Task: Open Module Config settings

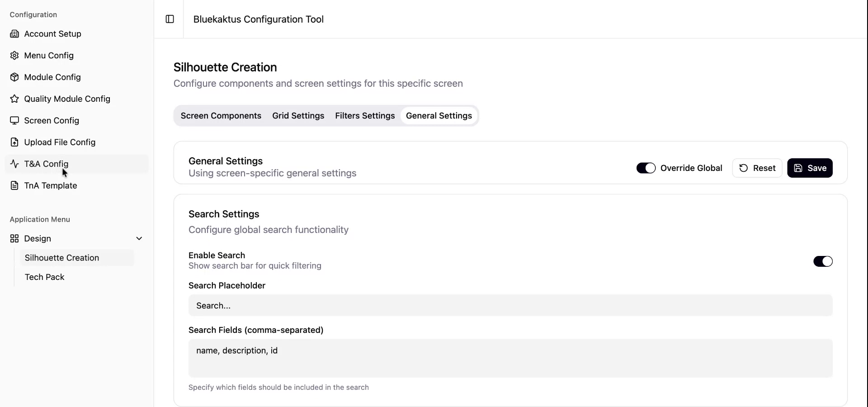Action: tap(52, 77)
